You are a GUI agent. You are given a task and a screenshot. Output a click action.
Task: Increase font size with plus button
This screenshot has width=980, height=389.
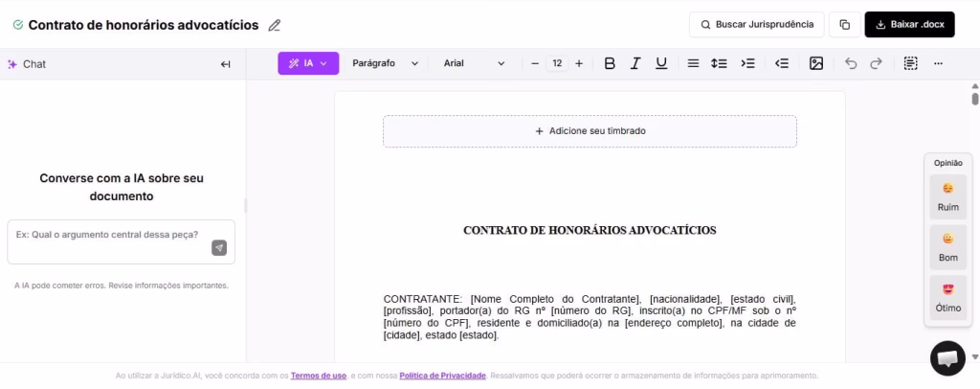click(579, 63)
